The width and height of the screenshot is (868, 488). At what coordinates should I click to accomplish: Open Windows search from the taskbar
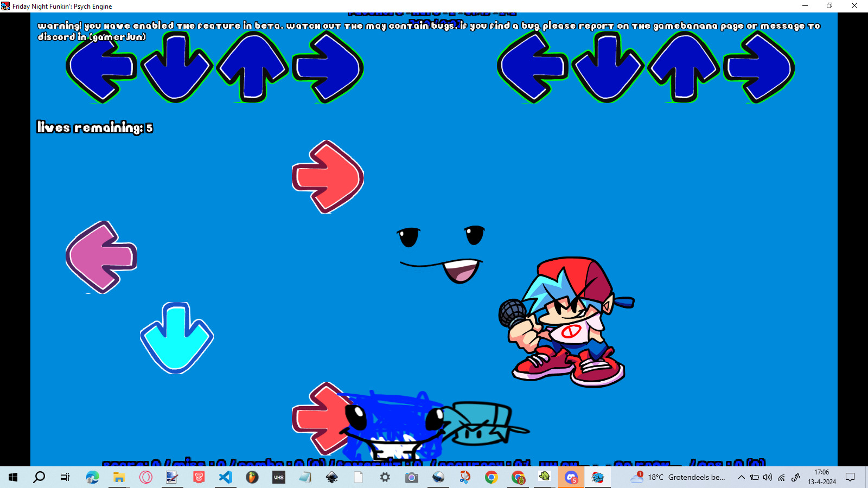[x=39, y=477]
